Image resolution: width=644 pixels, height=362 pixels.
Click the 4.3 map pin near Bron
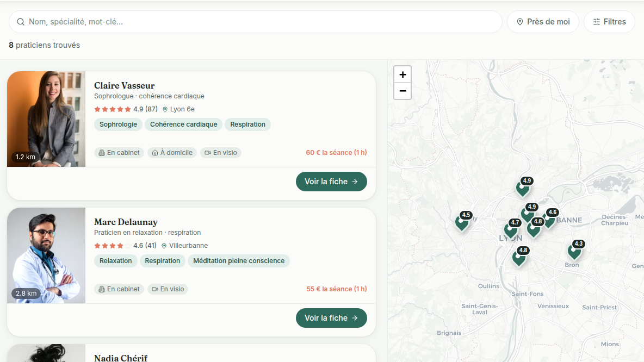(x=574, y=251)
